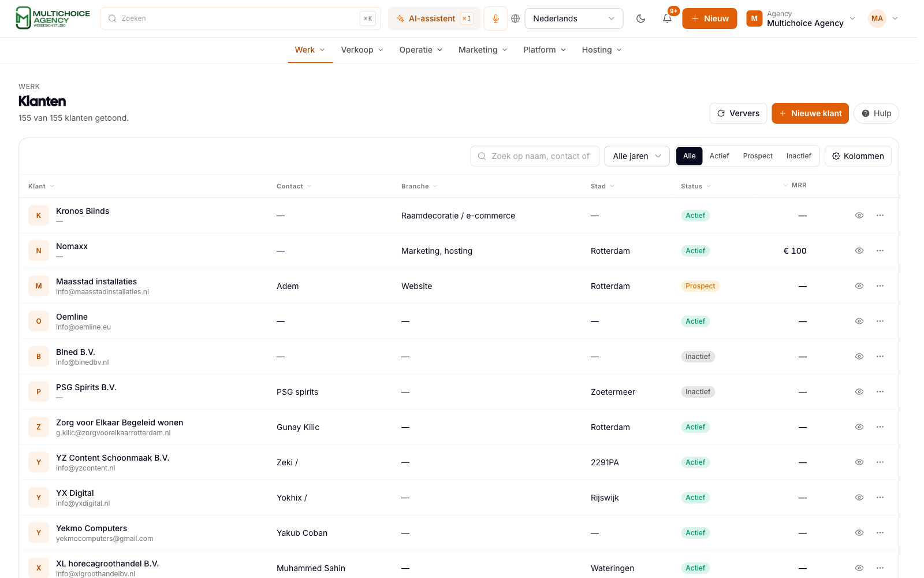Open the Alle jaren year filter
The height and width of the screenshot is (578, 924).
pyautogui.click(x=637, y=156)
